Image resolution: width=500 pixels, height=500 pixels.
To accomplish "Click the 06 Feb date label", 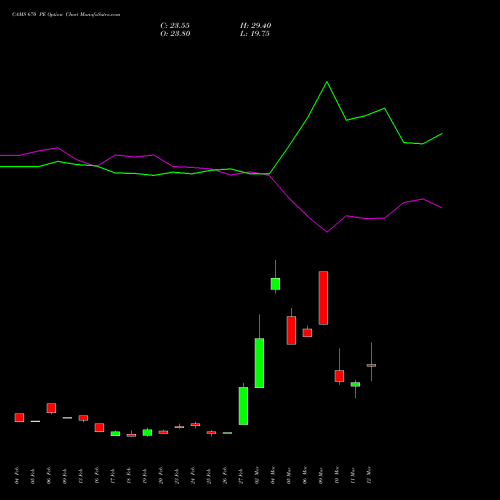I will [x=49, y=476].
